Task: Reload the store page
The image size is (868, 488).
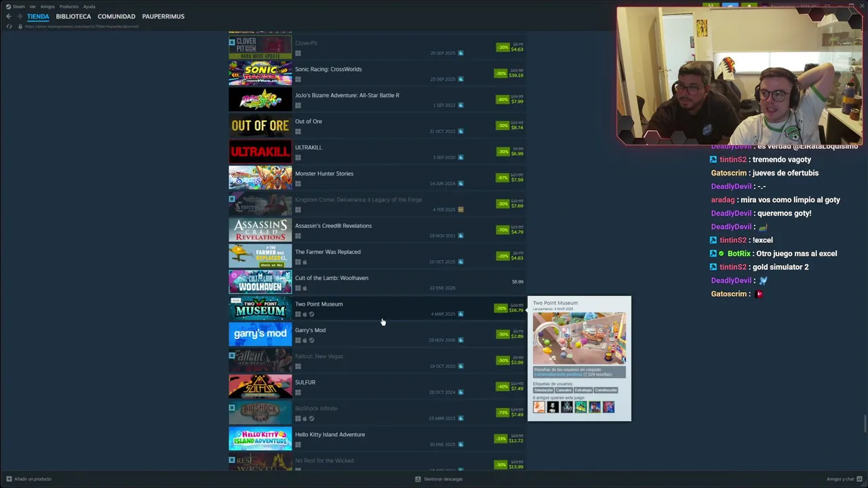Action: click(x=9, y=26)
